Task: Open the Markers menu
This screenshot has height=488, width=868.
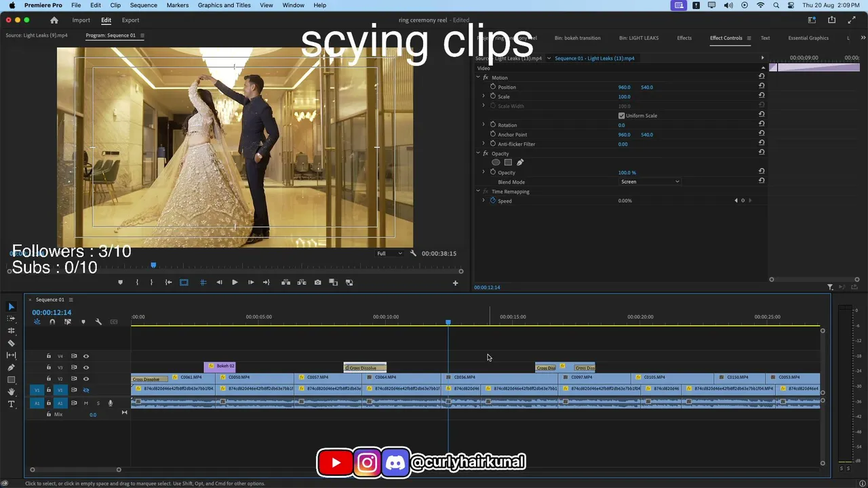Action: (178, 5)
